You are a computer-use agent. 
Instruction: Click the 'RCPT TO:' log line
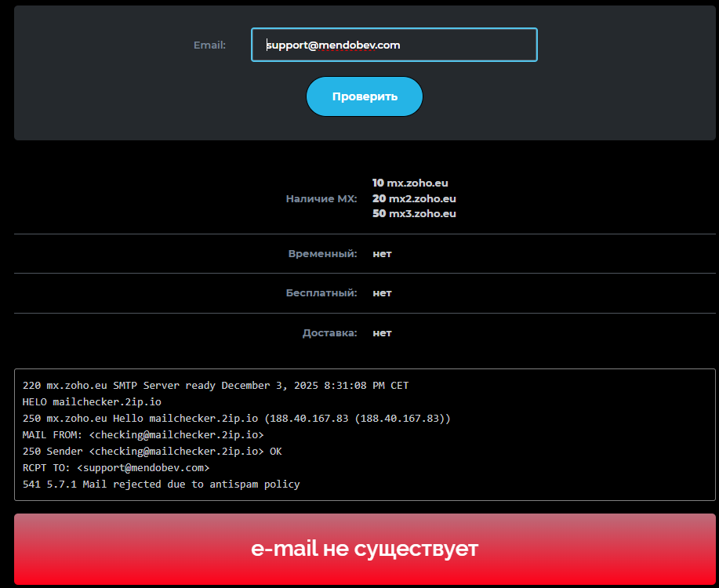pos(116,468)
